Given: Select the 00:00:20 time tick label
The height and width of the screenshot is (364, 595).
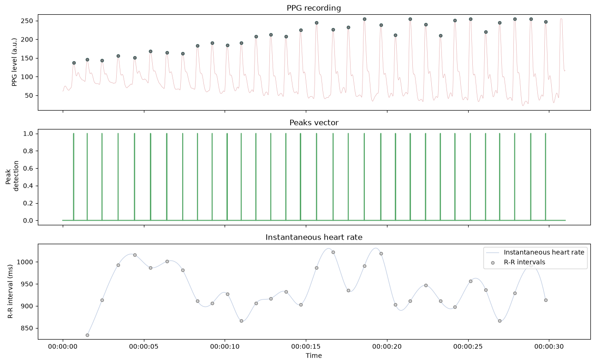Looking at the screenshot, I should coord(387,347).
